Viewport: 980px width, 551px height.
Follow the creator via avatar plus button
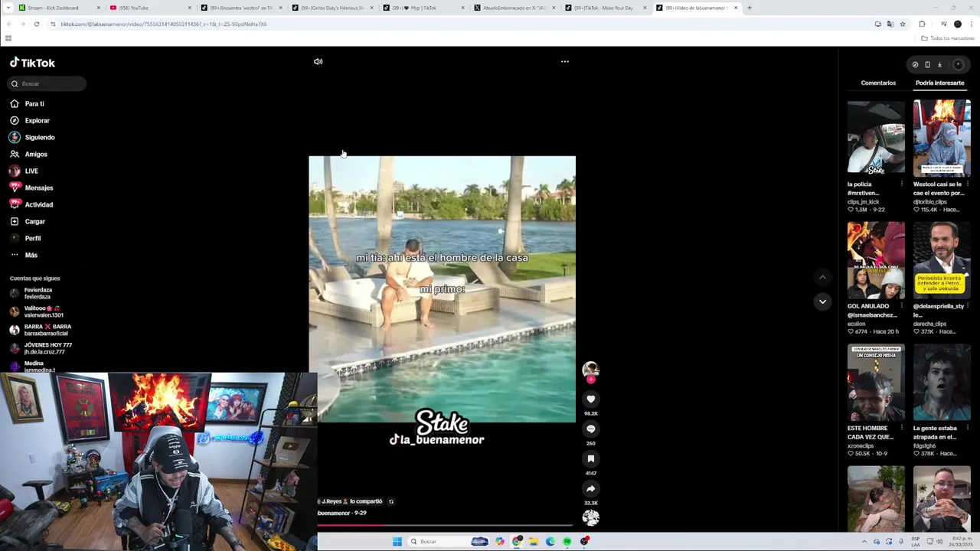click(x=590, y=379)
